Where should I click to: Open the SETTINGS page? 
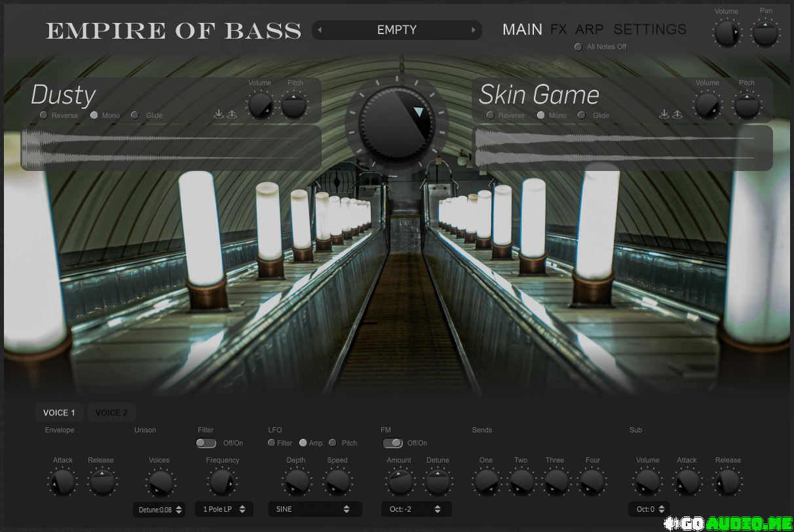pos(650,29)
